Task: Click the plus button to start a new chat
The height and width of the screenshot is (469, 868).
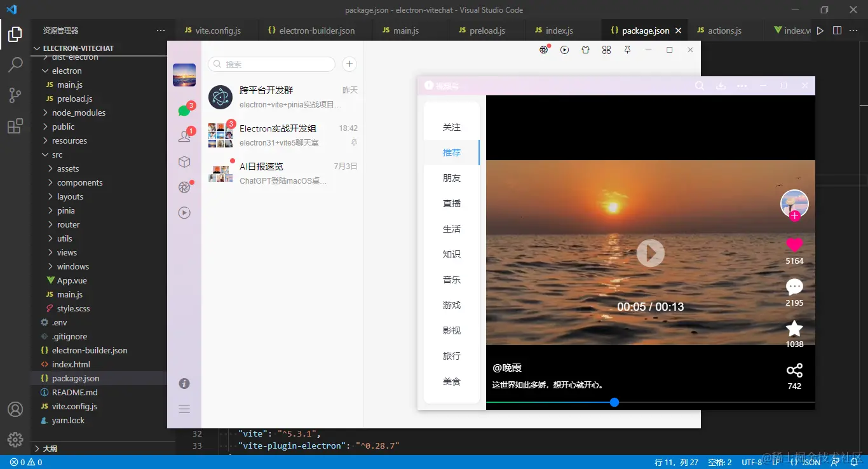Action: coord(349,64)
